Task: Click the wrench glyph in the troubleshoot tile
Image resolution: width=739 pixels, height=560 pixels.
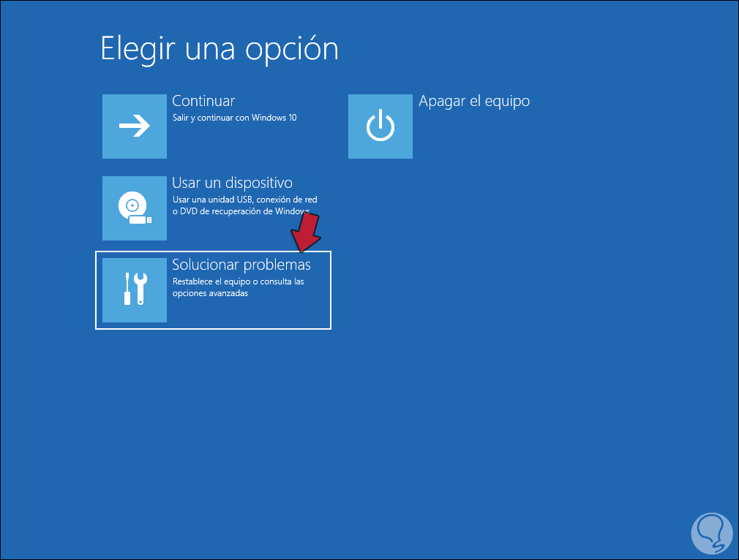Action: [x=140, y=289]
